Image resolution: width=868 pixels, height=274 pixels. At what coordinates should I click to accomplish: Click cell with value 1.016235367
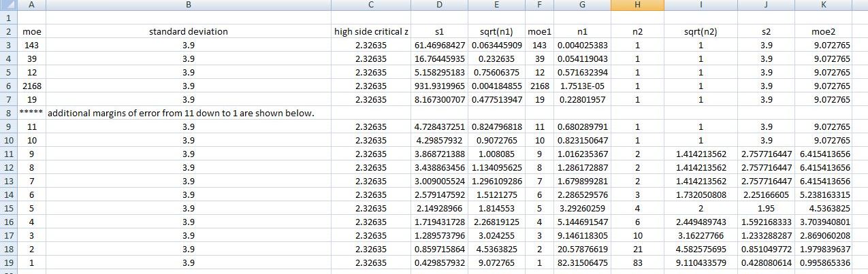tap(582, 154)
